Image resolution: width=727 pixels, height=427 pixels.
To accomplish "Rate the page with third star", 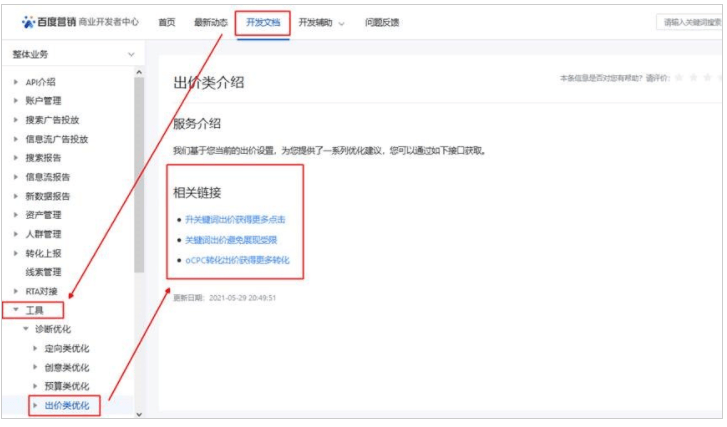I will click(x=708, y=77).
